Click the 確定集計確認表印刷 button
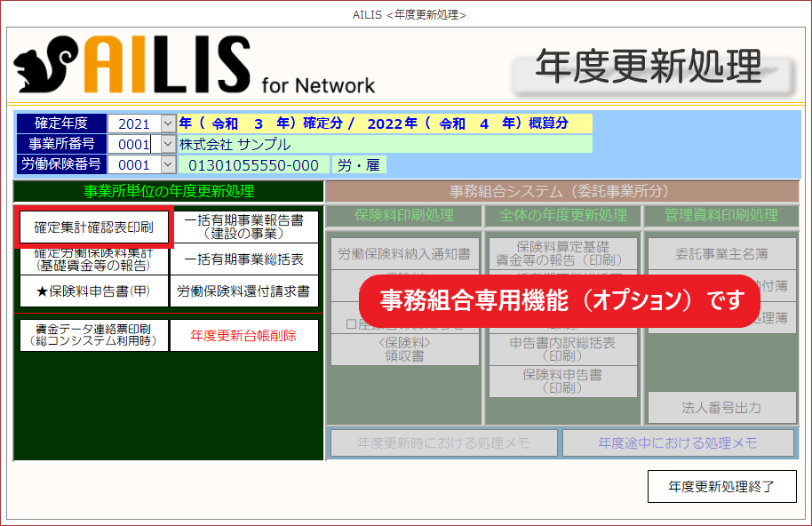This screenshot has width=812, height=526. [93, 227]
